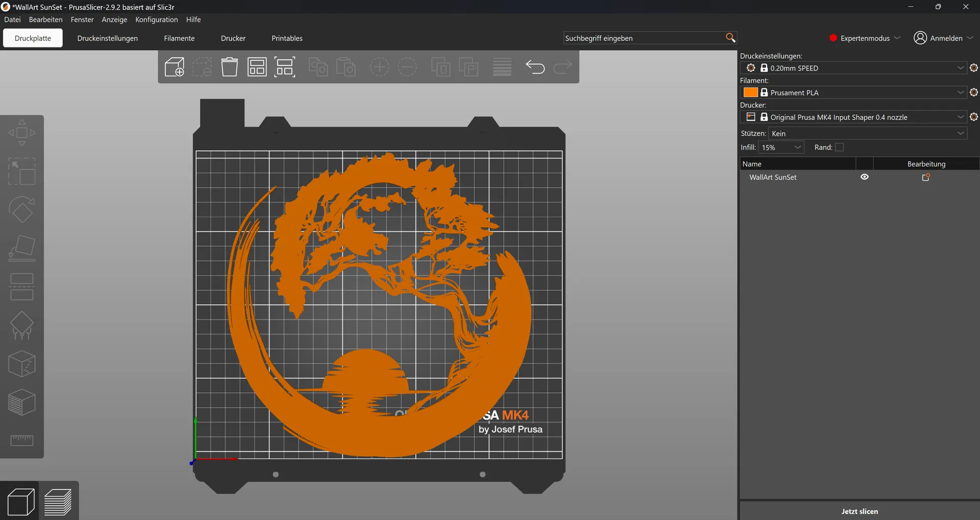Open the Konfiguration menu
The width and height of the screenshot is (980, 520).
point(157,19)
